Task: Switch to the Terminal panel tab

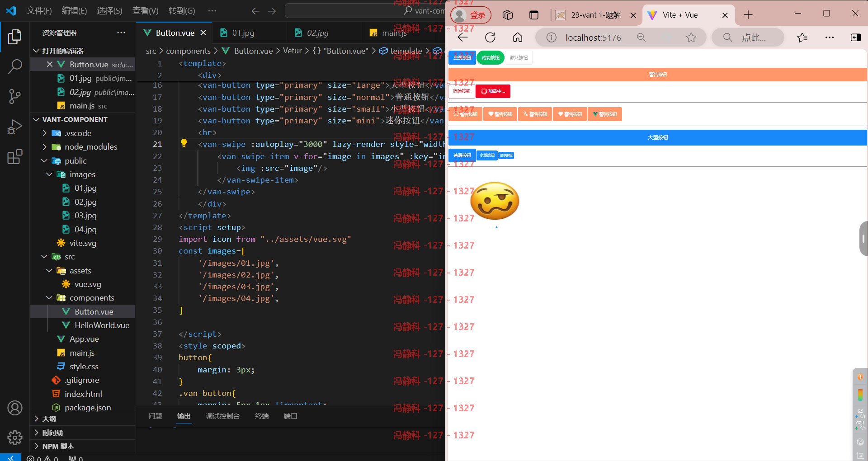Action: 262,416
